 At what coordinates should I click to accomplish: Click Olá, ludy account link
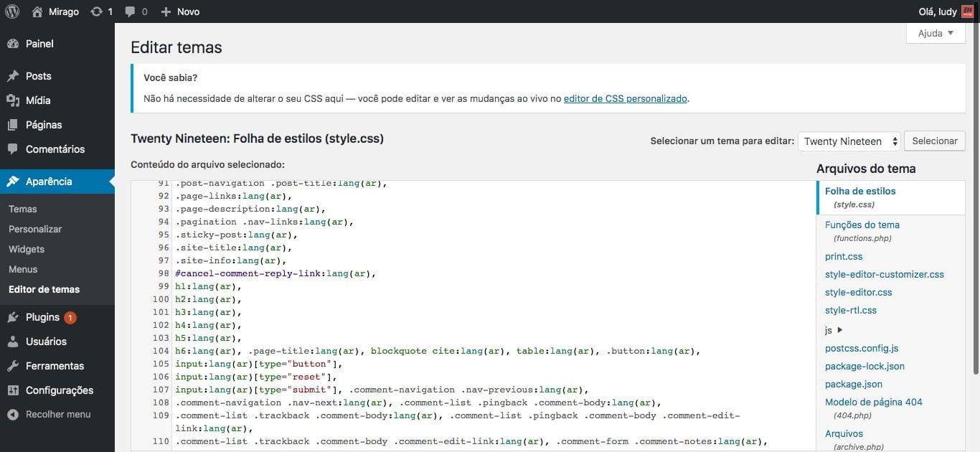937,11
